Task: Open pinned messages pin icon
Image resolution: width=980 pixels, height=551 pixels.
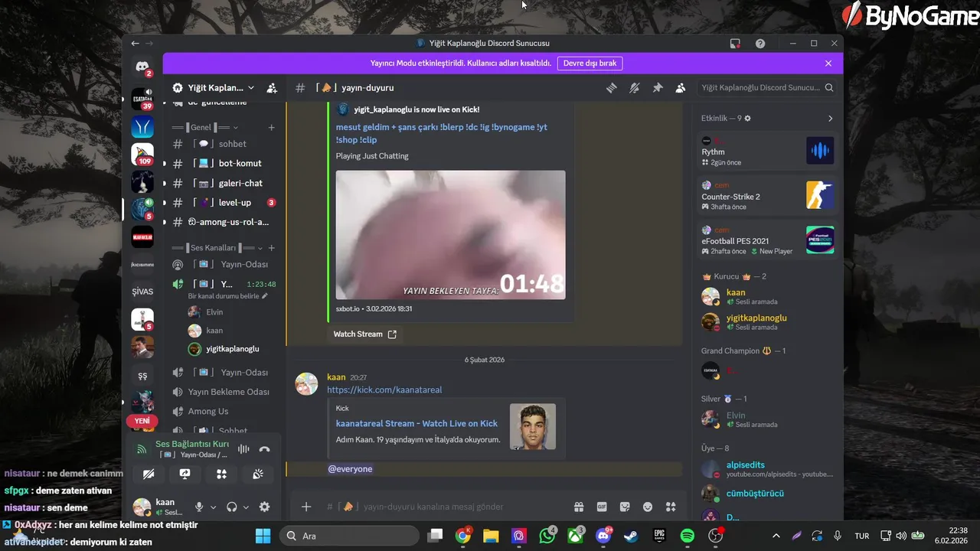Action: [658, 88]
